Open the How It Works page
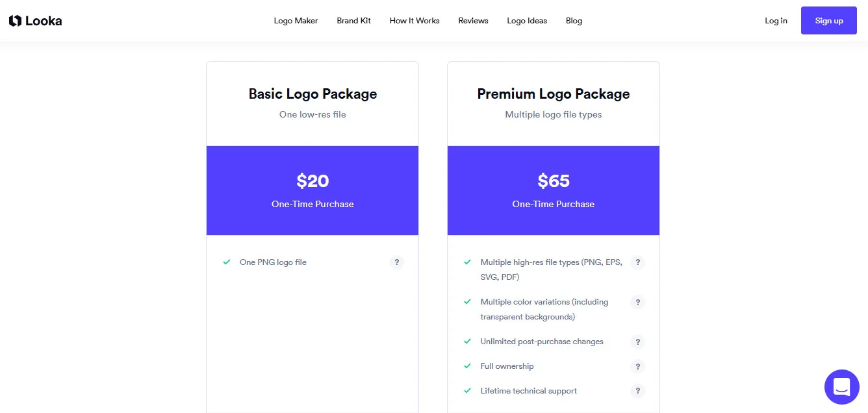This screenshot has width=868, height=413. (414, 20)
